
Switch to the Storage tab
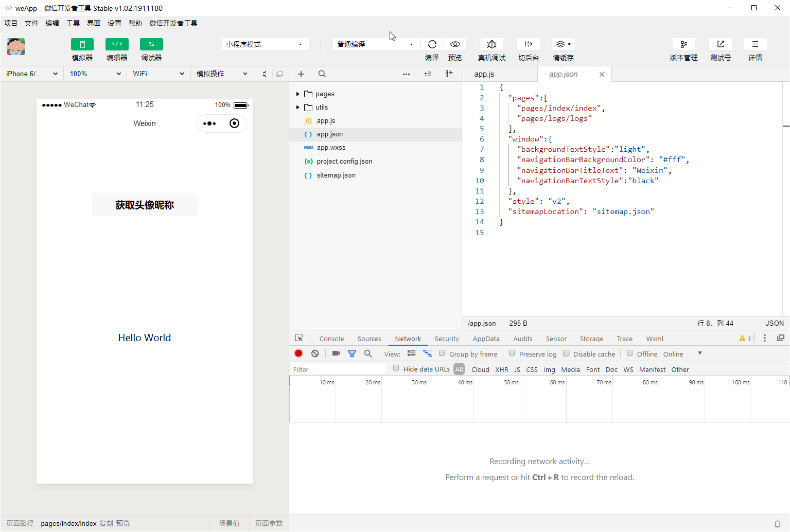(x=591, y=339)
